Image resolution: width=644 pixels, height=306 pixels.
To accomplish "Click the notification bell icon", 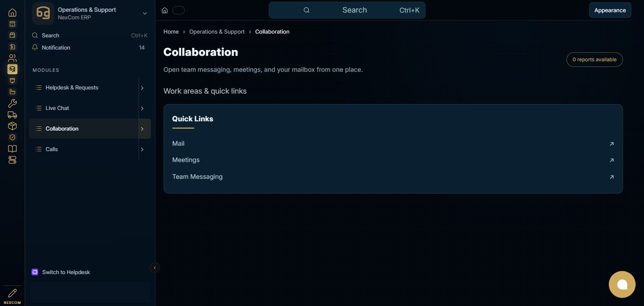I will (35, 47).
